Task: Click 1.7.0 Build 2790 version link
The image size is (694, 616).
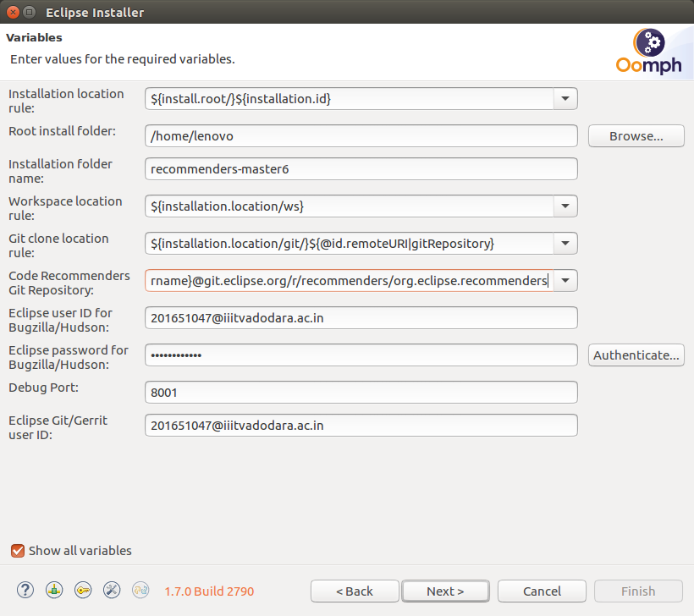Action: coord(209,591)
